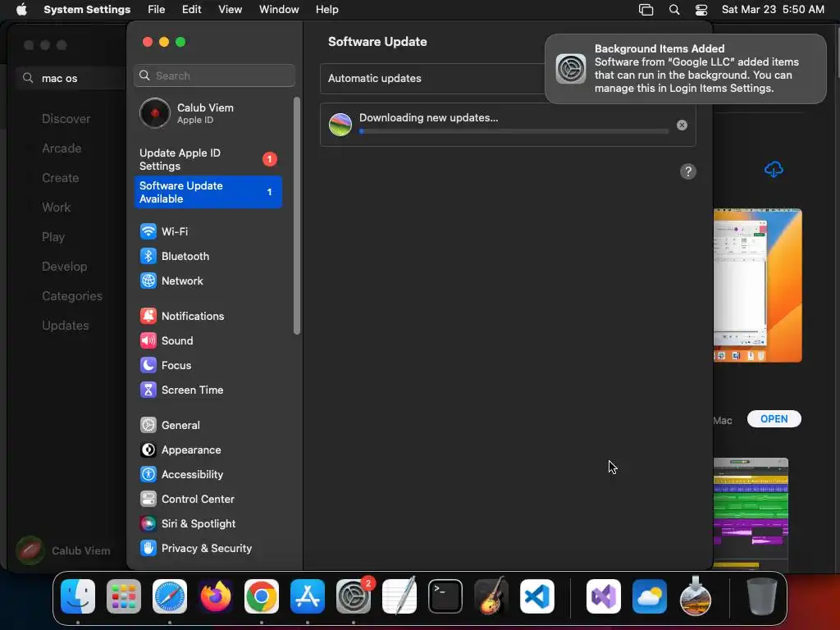Select Discover in App Store sidebar
The height and width of the screenshot is (630, 840).
(x=66, y=119)
